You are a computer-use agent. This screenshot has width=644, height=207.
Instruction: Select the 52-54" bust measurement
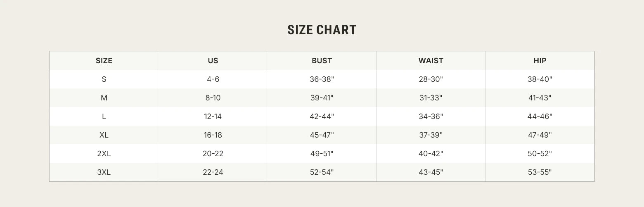[322, 172]
